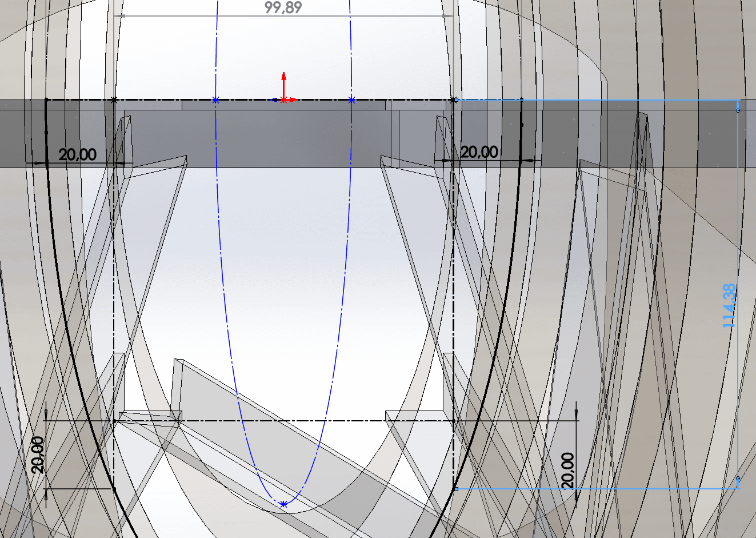Select the right vertical dash-dot centerline

454,286
